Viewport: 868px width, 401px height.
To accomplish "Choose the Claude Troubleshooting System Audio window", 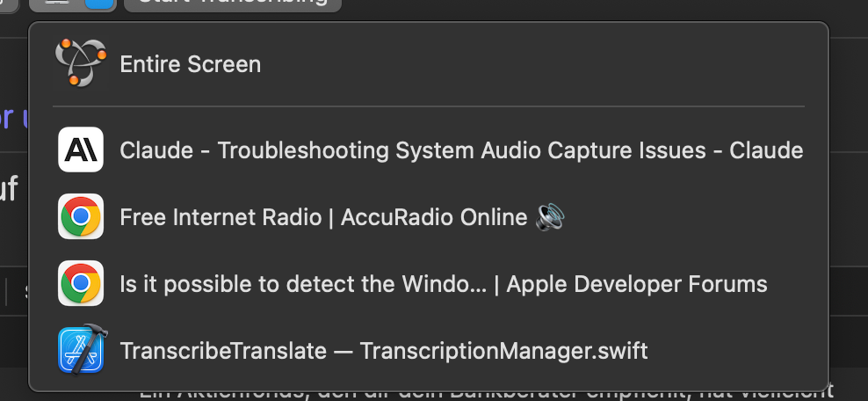I will click(429, 150).
